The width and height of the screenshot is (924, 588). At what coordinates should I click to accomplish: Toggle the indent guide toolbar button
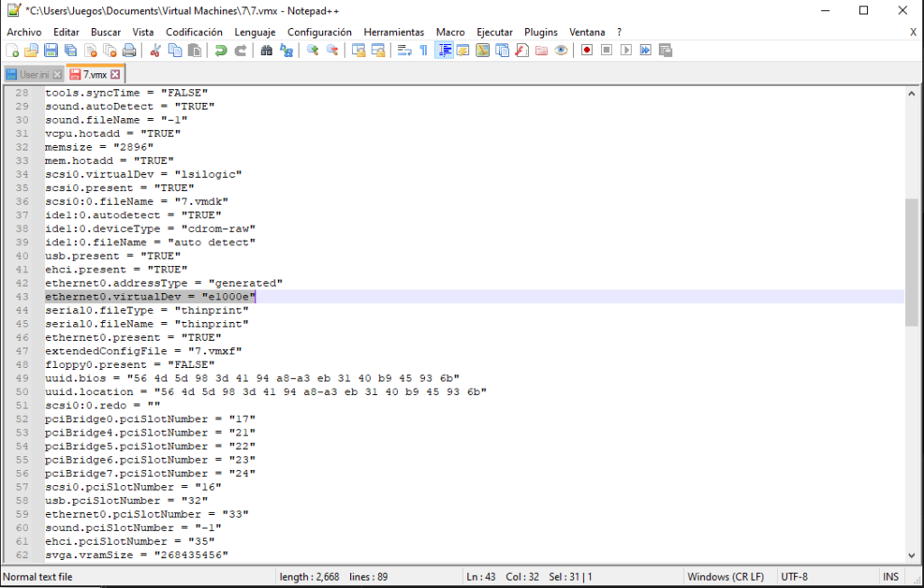coord(444,51)
